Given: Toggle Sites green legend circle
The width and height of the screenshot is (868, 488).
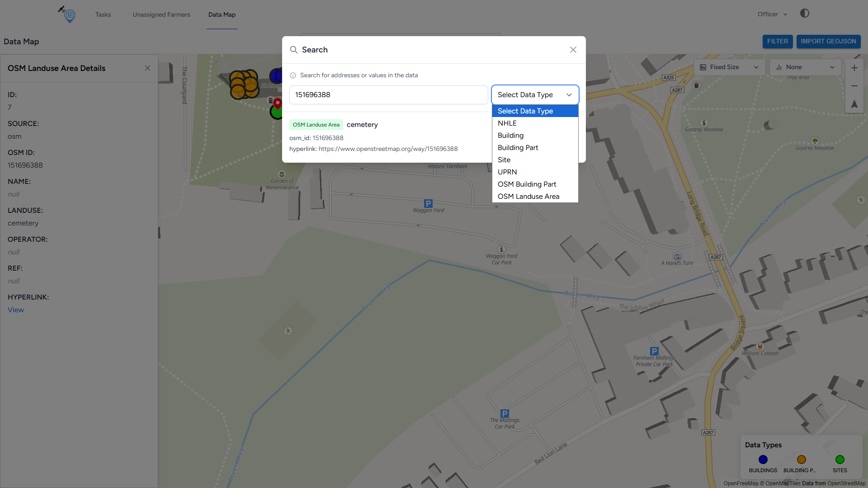Looking at the screenshot, I should [x=840, y=460].
